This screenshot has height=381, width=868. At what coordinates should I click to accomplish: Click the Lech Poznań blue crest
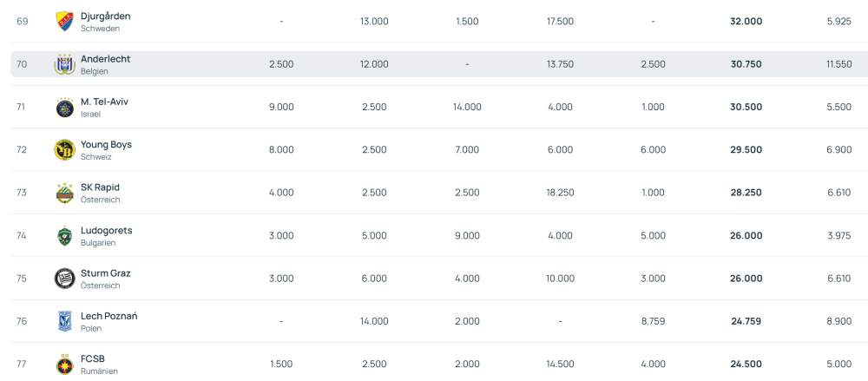click(64, 321)
